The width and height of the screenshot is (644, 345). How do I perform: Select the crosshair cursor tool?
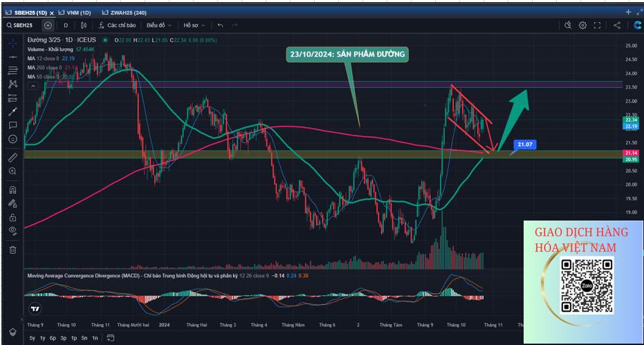(12, 43)
